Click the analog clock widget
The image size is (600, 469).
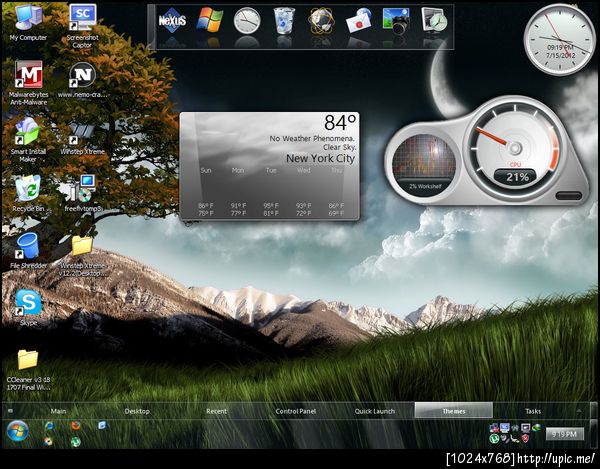click(559, 39)
